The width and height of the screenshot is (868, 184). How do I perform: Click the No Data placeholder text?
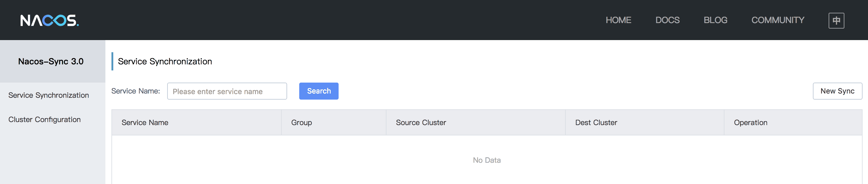click(x=486, y=160)
